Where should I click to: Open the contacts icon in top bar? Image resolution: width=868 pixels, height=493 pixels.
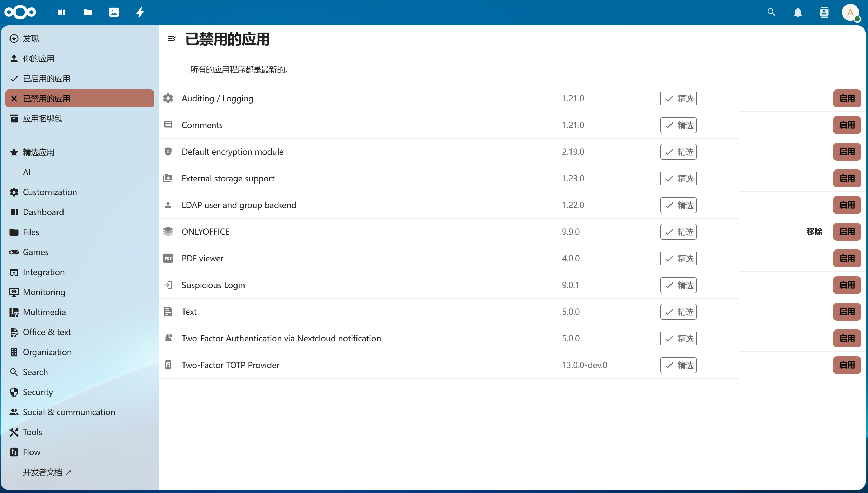pyautogui.click(x=824, y=12)
